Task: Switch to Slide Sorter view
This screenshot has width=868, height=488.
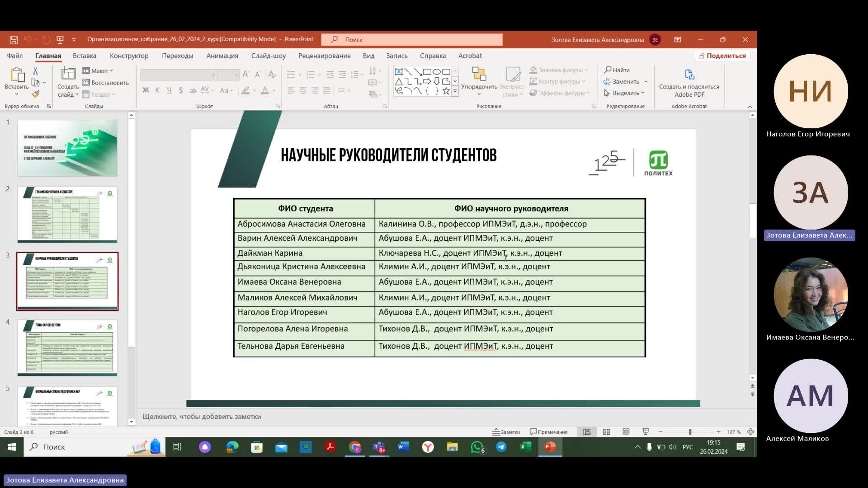Action: pos(606,432)
